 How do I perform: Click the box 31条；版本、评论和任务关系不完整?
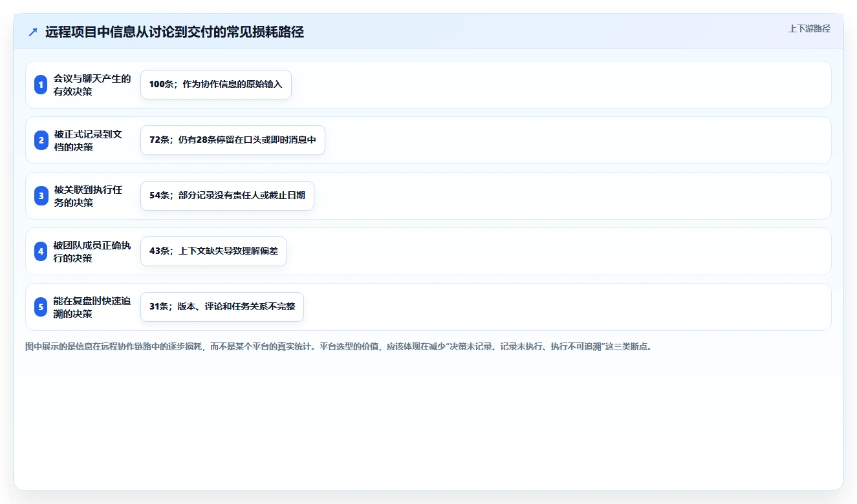coord(222,307)
